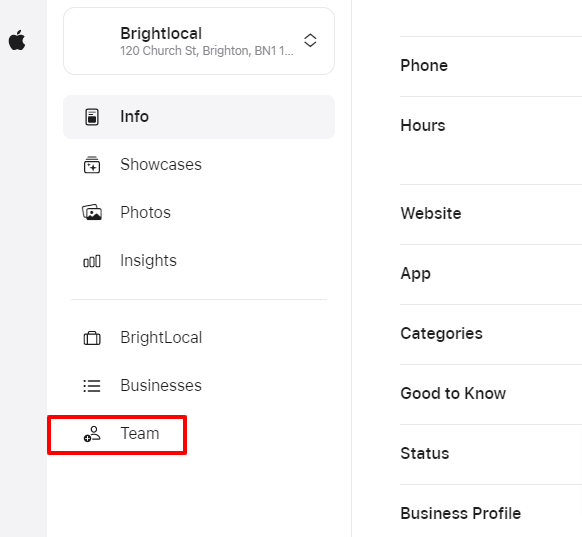This screenshot has width=582, height=537.
Task: Click the Photos stack icon
Action: coord(92,212)
